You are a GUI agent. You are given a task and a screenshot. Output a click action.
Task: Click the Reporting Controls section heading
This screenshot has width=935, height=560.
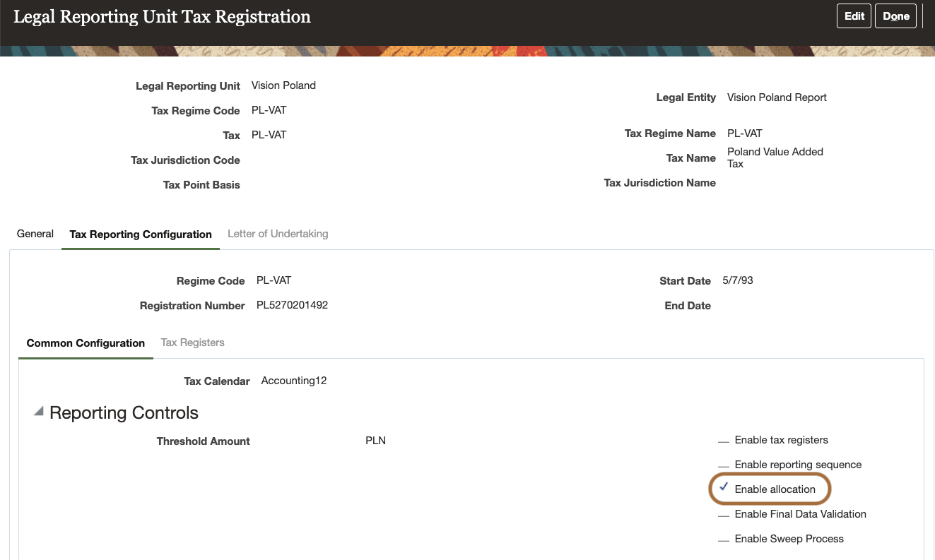pos(123,412)
